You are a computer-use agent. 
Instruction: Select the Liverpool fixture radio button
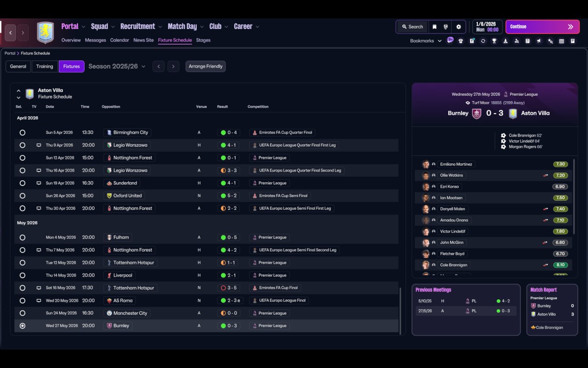point(23,276)
